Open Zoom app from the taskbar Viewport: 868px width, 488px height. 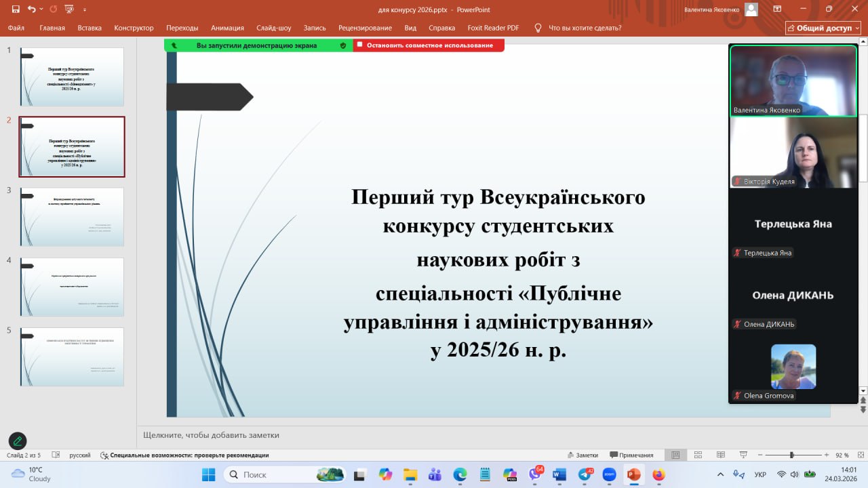[609, 474]
